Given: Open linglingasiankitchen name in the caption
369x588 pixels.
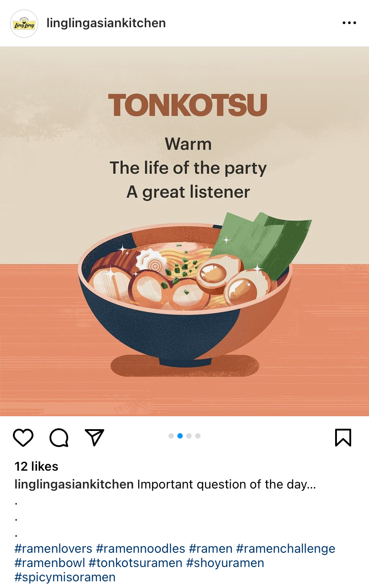Looking at the screenshot, I should [74, 484].
